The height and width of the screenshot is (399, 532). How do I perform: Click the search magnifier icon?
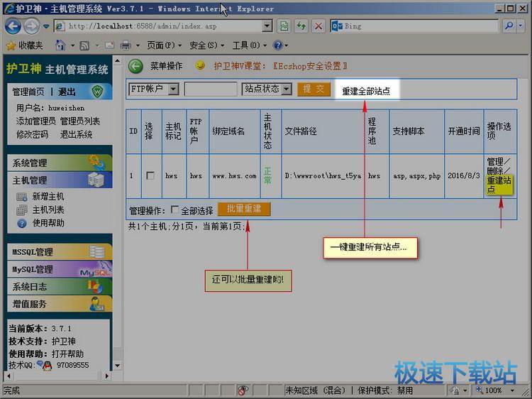coord(509,26)
